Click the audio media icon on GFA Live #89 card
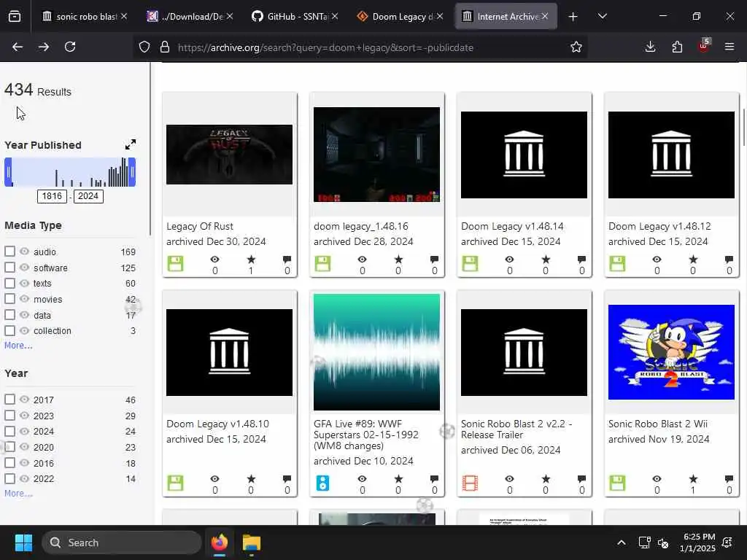The width and height of the screenshot is (747, 560). click(x=322, y=483)
